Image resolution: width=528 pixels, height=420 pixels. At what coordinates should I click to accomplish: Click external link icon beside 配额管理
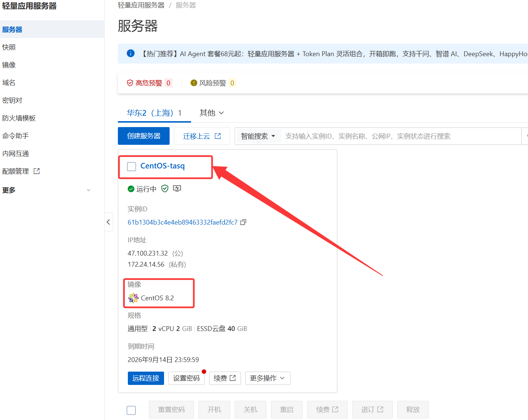point(37,171)
